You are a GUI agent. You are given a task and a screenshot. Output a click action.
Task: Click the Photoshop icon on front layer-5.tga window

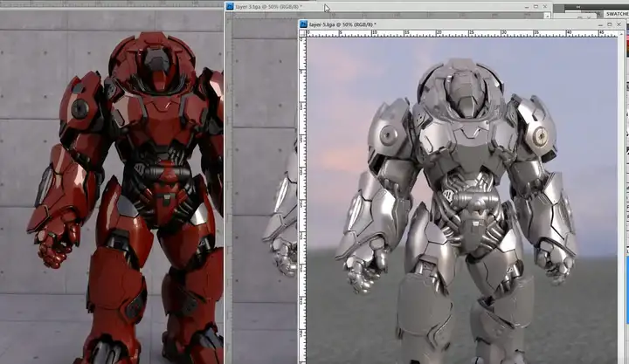click(303, 24)
